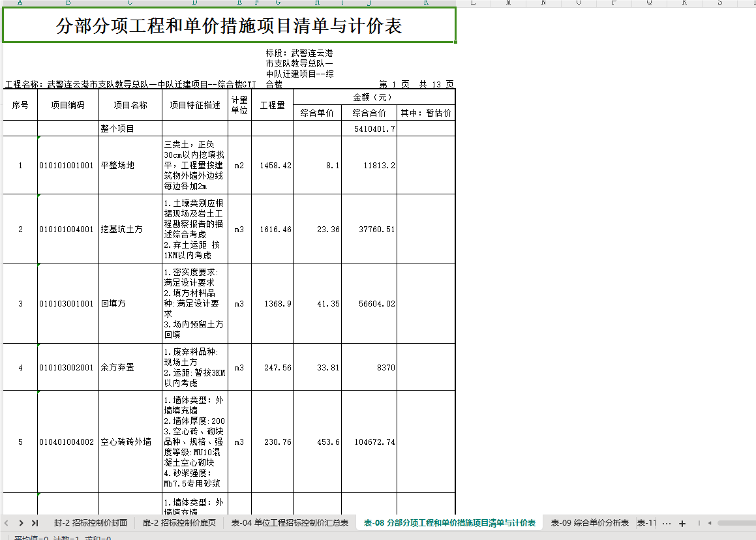The height and width of the screenshot is (540, 756).
Task: Select project code cell 010101001001
Action: point(68,166)
